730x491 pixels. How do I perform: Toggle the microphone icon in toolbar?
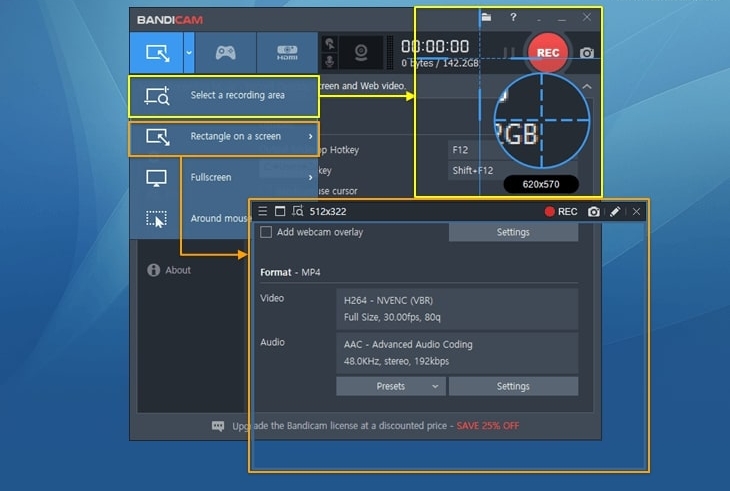[x=329, y=61]
